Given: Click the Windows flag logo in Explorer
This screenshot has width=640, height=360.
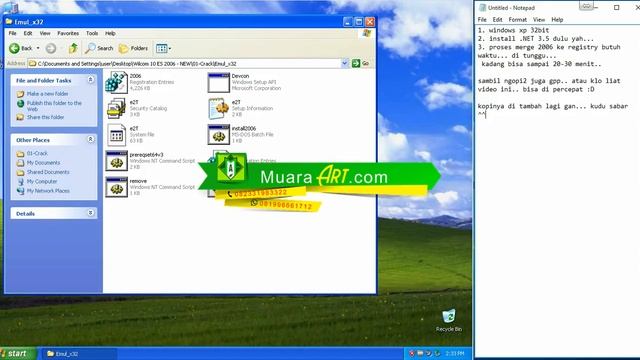Looking at the screenshot, I should coord(366,33).
